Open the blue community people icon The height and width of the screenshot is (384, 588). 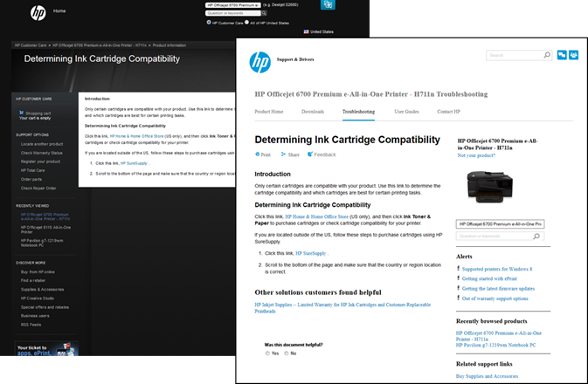[x=574, y=55]
